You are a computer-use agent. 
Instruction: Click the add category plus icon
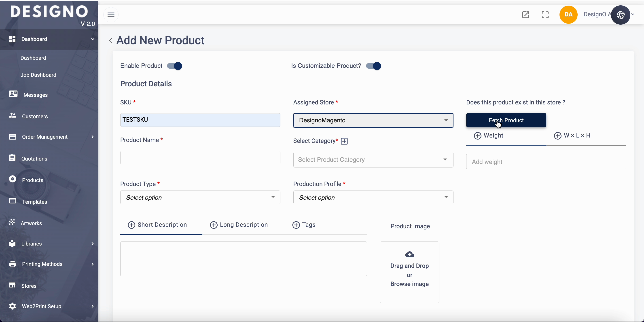[x=344, y=141]
